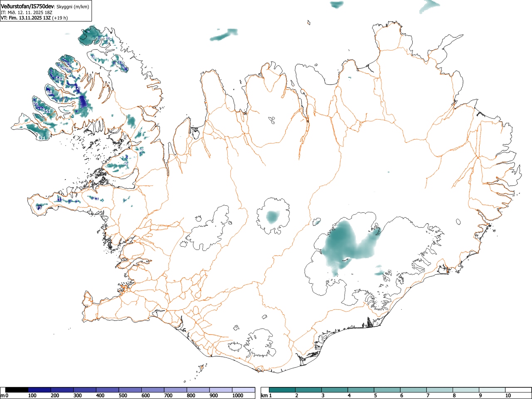532x399 pixels.
Task: Pick the 2–3 km teal swatch
Action: pyautogui.click(x=308, y=390)
